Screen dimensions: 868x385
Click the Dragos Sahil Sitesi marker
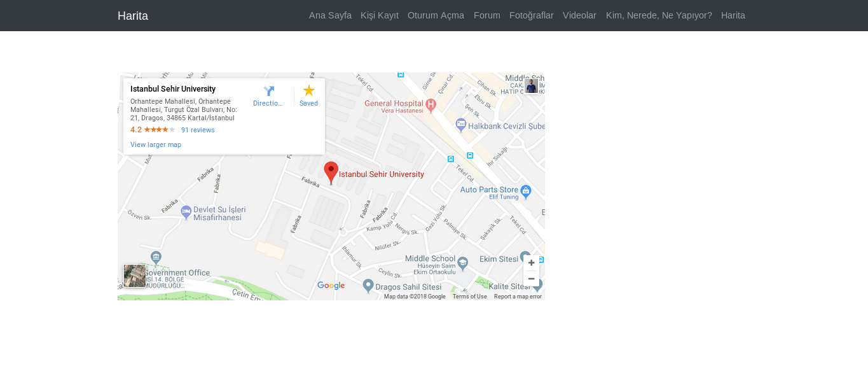tap(368, 285)
